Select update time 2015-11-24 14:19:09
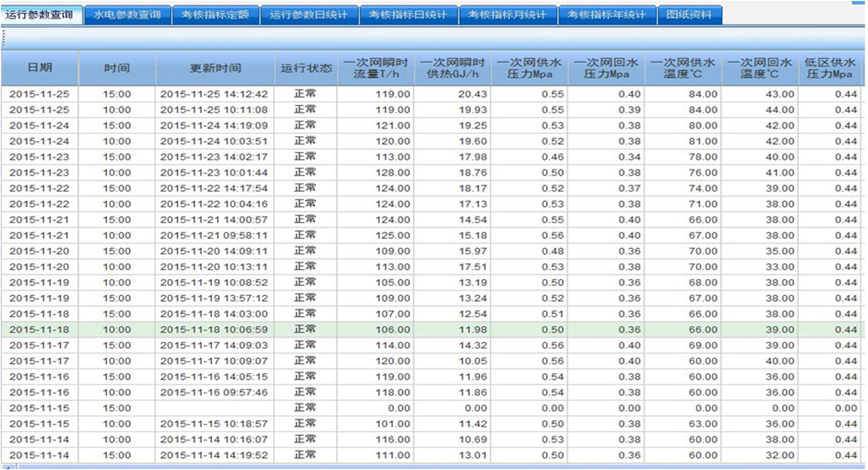This screenshot has height=470, width=868. [x=214, y=125]
